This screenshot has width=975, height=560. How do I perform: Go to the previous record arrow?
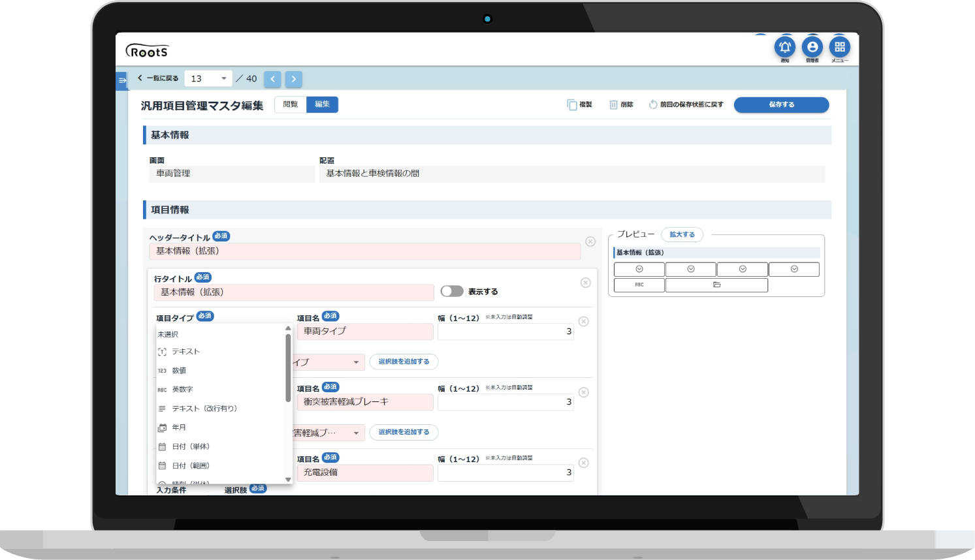tap(273, 79)
